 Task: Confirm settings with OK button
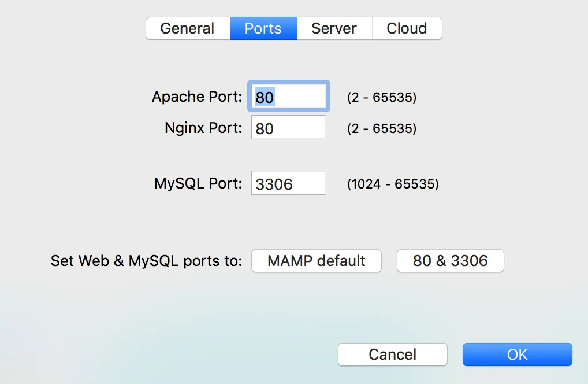518,355
